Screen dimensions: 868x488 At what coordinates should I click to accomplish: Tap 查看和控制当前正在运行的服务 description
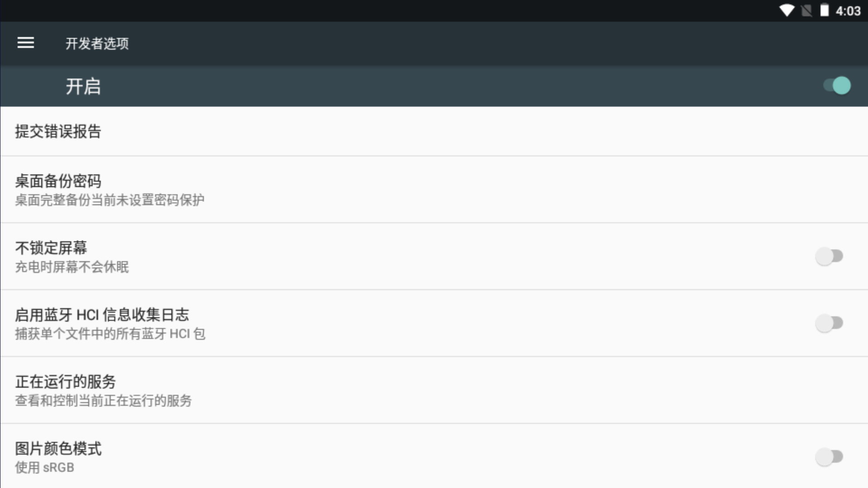click(104, 400)
